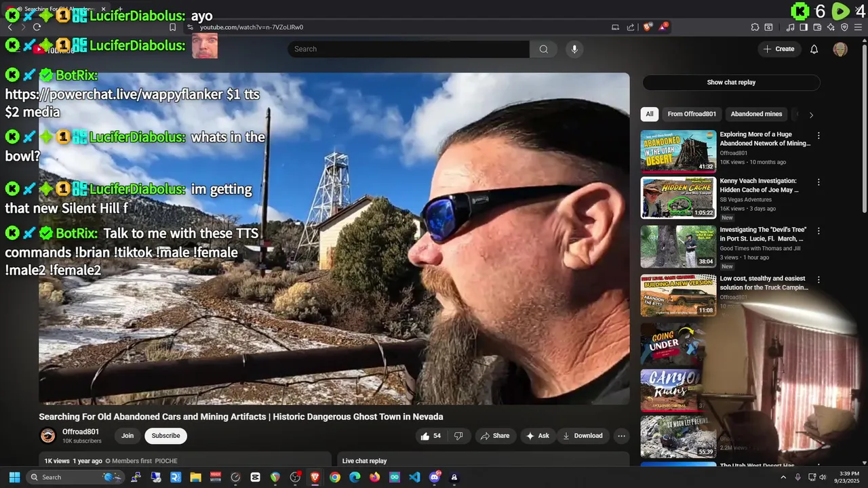This screenshot has width=868, height=488.
Task: Open Firefox from the taskbar
Action: coord(375,477)
